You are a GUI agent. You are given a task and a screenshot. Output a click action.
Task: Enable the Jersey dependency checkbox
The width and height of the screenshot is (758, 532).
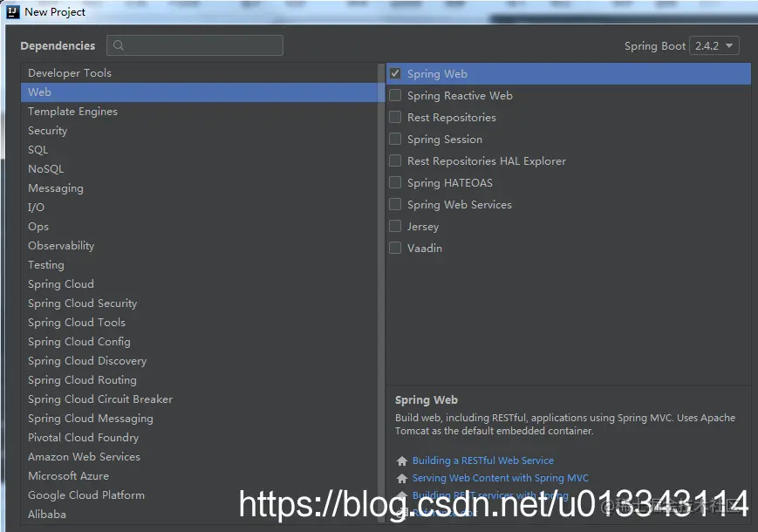click(x=395, y=226)
